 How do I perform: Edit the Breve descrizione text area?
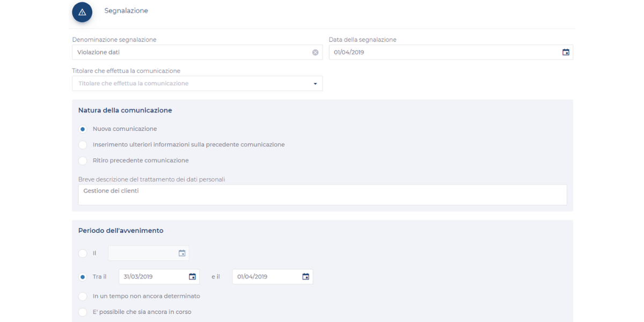tap(322, 195)
